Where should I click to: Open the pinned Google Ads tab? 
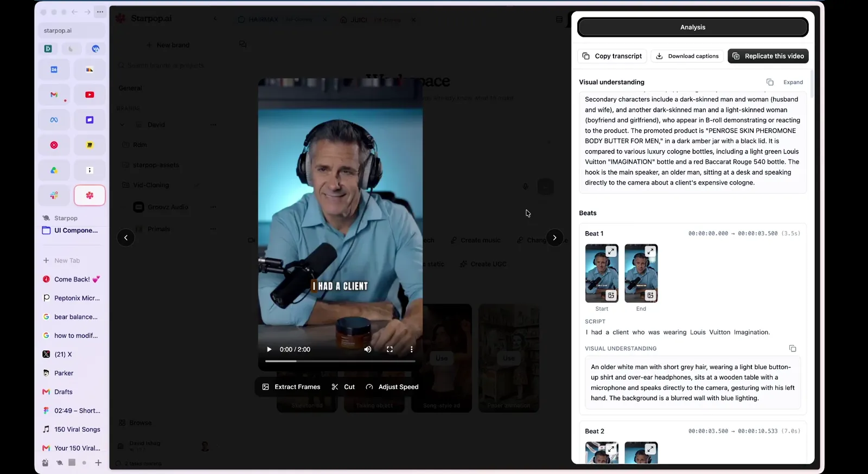click(54, 170)
